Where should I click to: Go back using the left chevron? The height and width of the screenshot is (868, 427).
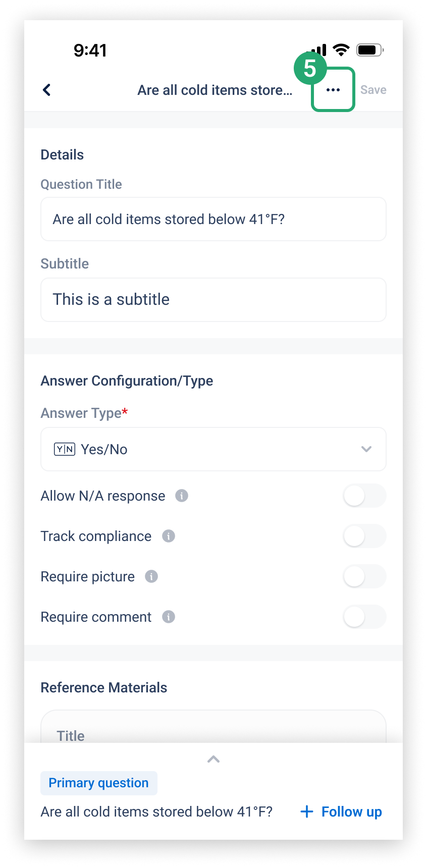tap(46, 90)
